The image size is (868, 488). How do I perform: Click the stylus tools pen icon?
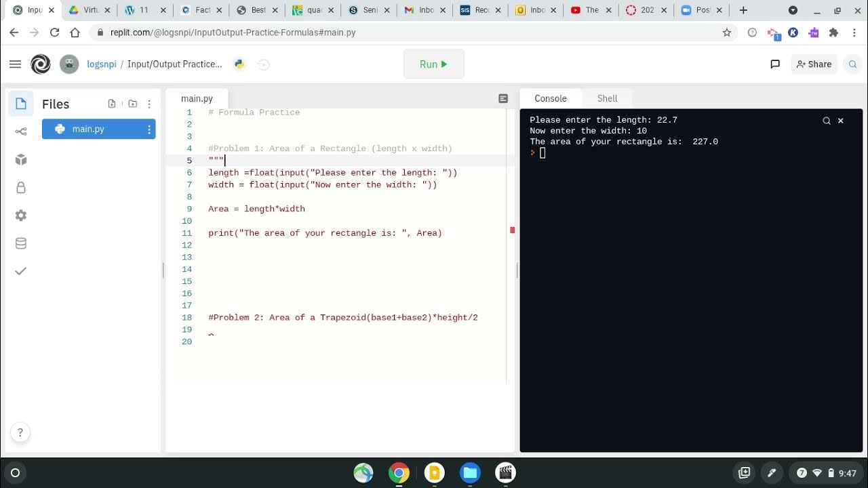pos(772,473)
